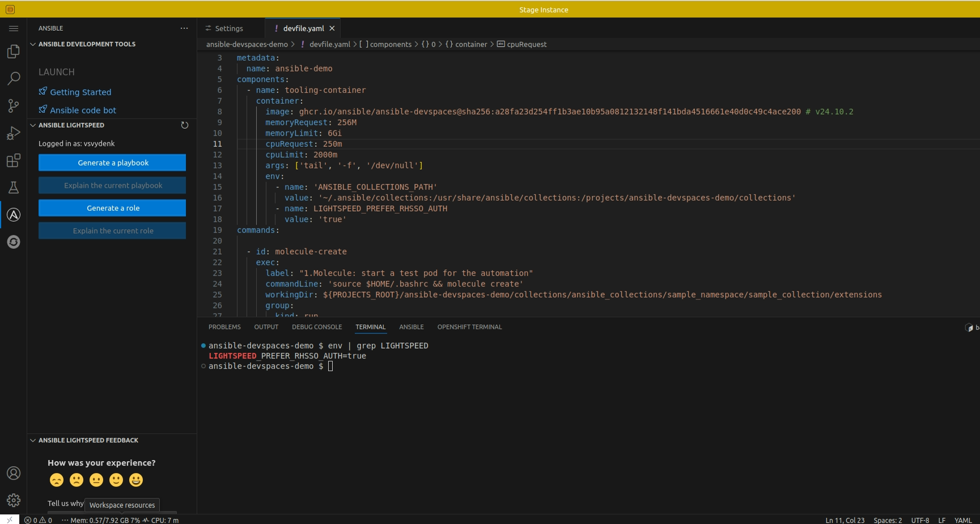Open the Explorer view in activity bar
The image size is (980, 524).
point(14,52)
